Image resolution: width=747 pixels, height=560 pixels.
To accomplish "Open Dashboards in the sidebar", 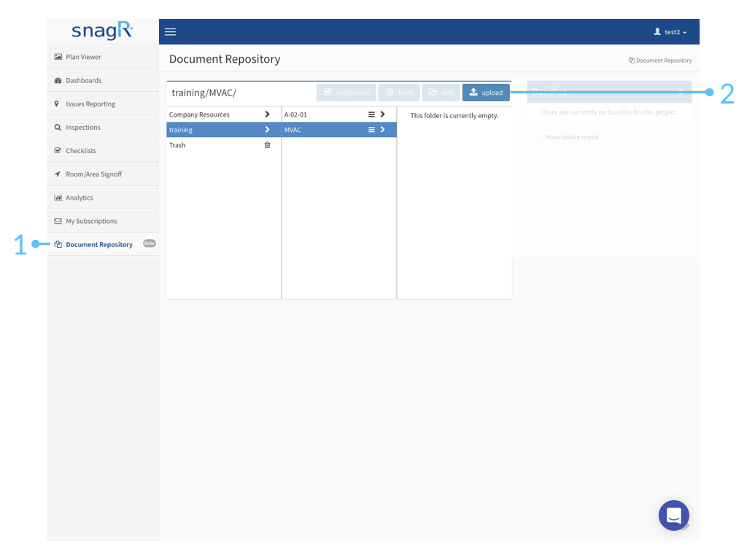I will [x=102, y=80].
